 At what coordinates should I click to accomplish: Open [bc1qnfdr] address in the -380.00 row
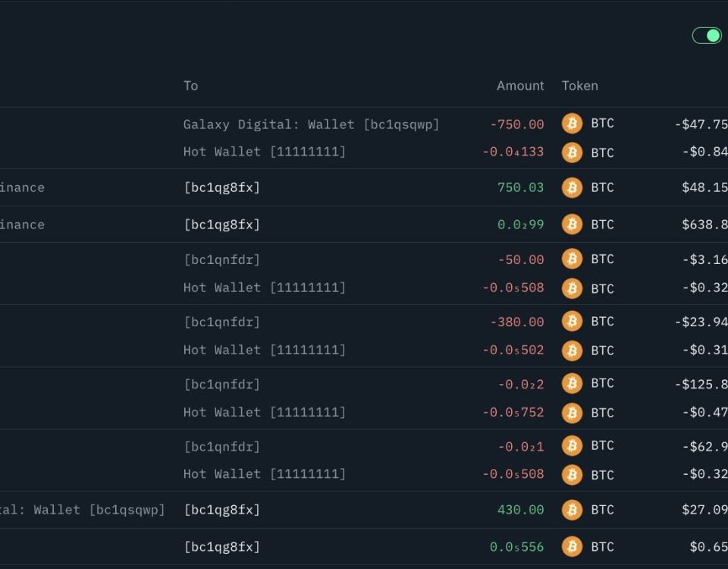coord(222,322)
